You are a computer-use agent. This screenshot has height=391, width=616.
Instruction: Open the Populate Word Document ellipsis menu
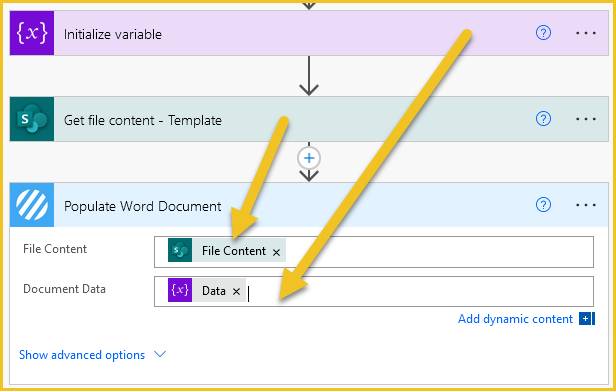586,205
